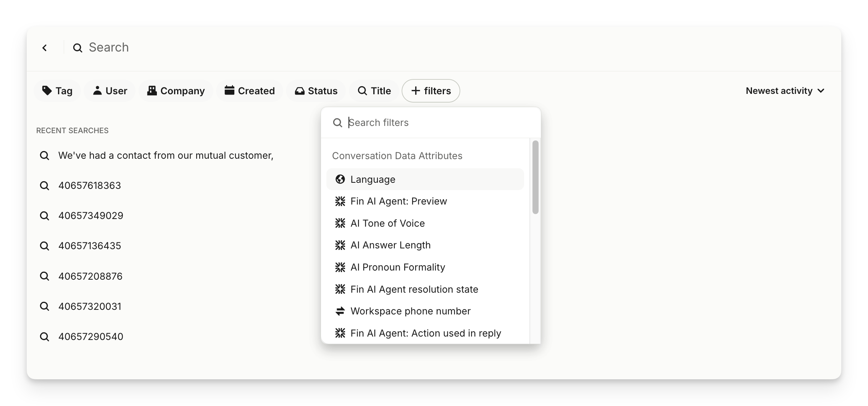
Task: Open recent search 40657618363
Action: (x=90, y=185)
